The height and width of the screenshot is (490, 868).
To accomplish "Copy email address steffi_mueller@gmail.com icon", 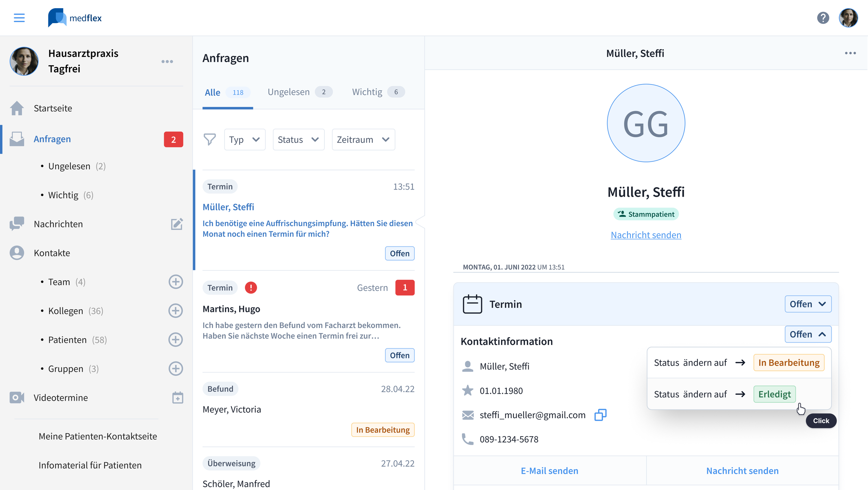I will pos(600,415).
